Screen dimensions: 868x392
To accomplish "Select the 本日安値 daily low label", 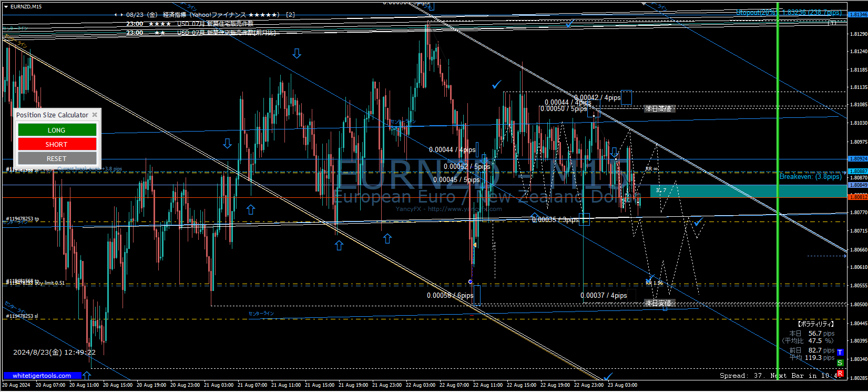I will click(658, 304).
